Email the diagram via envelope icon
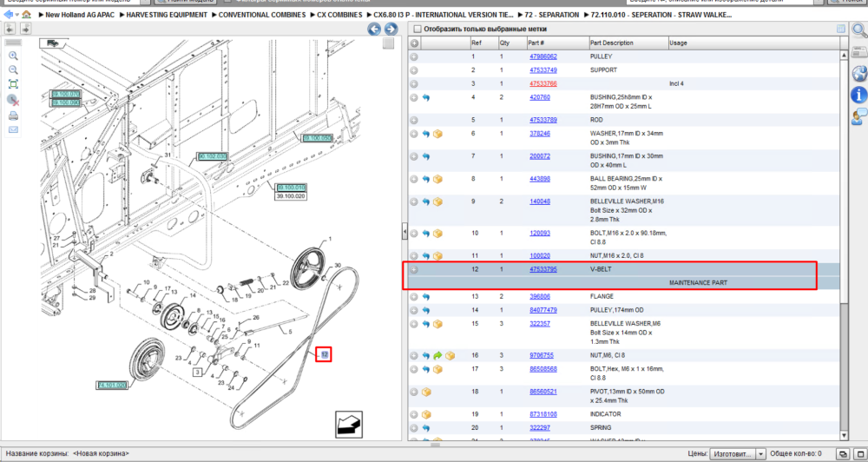868x462 pixels. 13,129
